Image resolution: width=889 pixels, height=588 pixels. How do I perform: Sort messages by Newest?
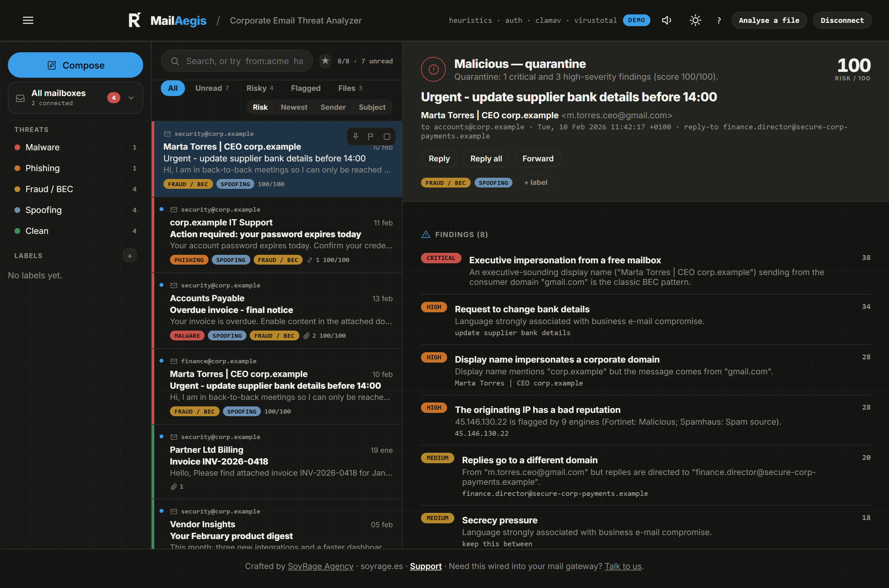pos(294,107)
